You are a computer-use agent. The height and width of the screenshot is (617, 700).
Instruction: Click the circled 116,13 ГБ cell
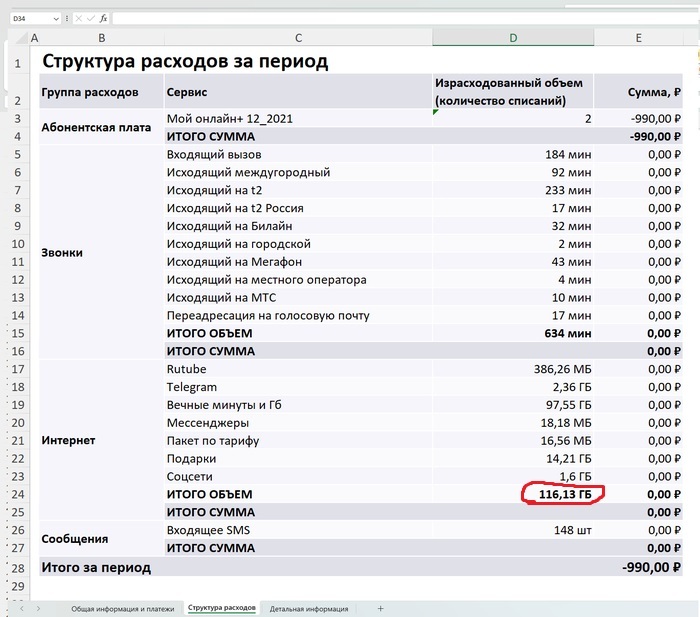click(558, 494)
